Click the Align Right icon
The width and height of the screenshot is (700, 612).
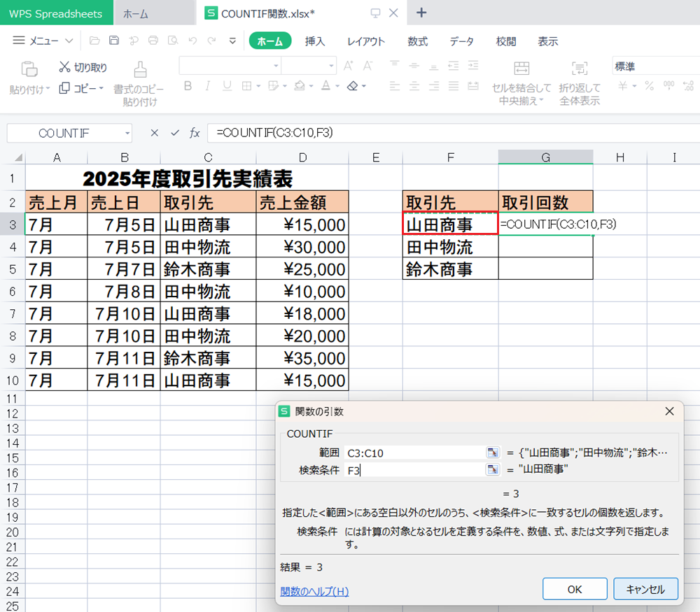click(x=434, y=85)
